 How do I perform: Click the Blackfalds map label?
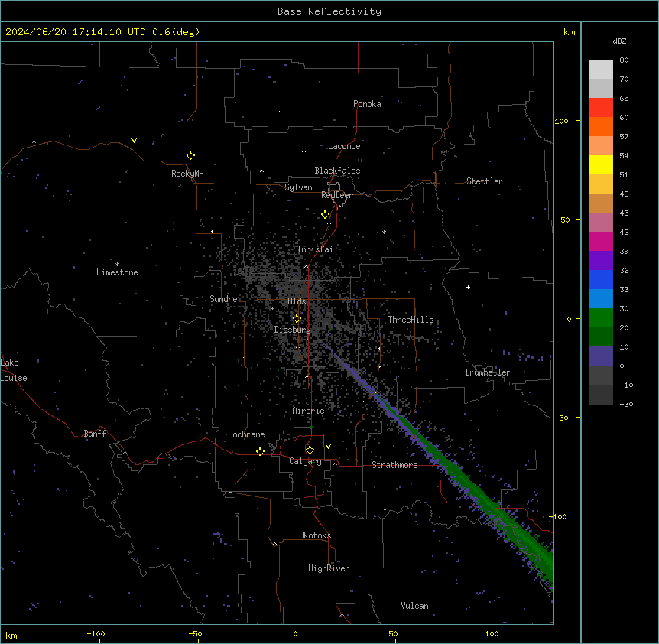(337, 171)
